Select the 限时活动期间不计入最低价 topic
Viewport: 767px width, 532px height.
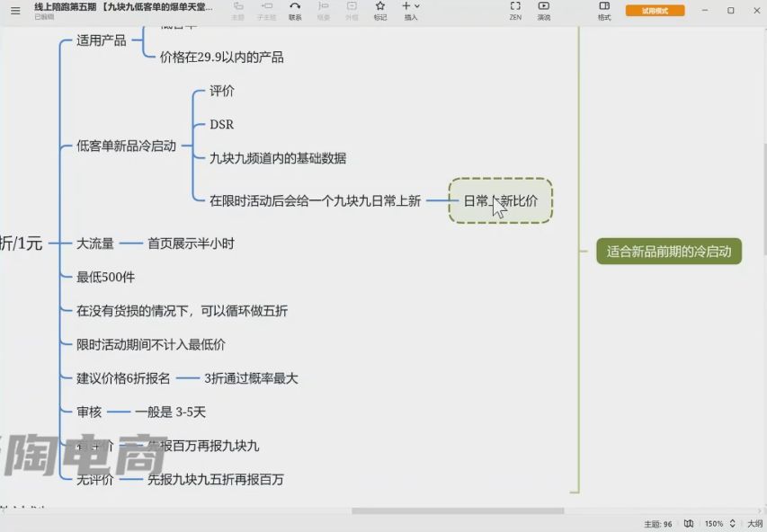(151, 345)
